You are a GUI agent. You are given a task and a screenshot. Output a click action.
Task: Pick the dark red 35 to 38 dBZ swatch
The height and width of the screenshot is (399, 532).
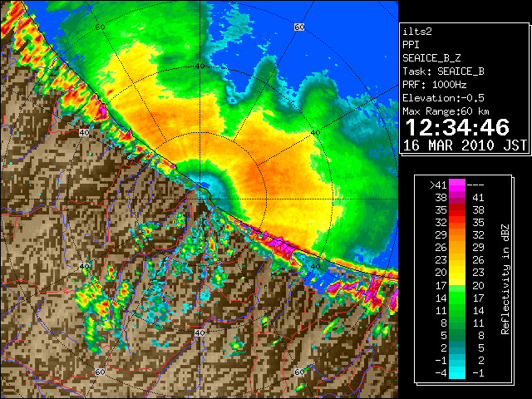coord(457,210)
